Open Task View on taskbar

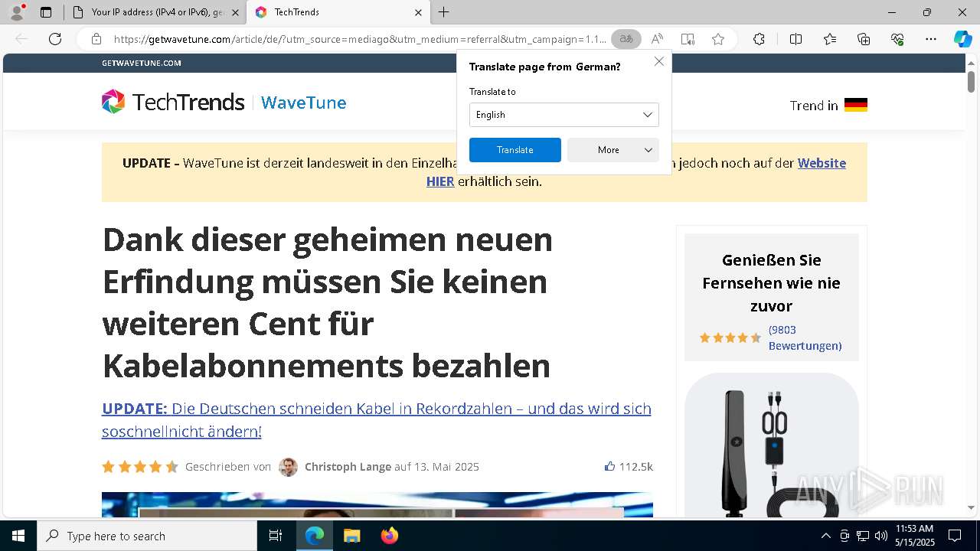276,536
